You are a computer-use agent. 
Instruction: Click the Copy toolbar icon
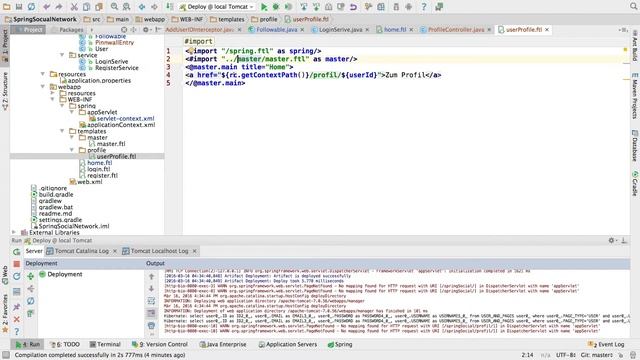(x=86, y=7)
